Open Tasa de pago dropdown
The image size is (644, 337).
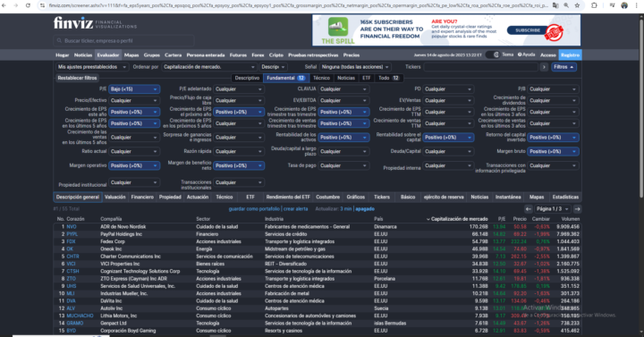[x=343, y=165]
